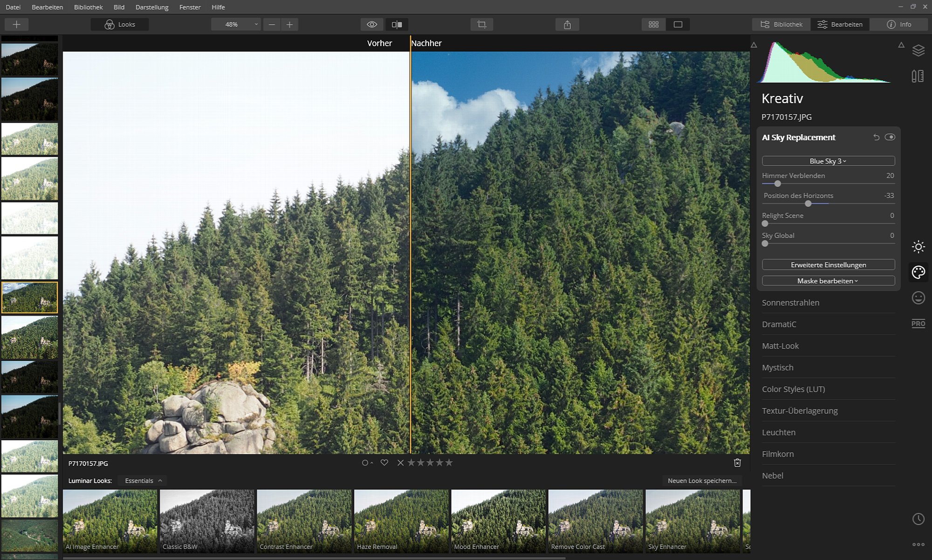The image size is (932, 560).
Task: Switch to gallery grid view
Action: coord(653,24)
